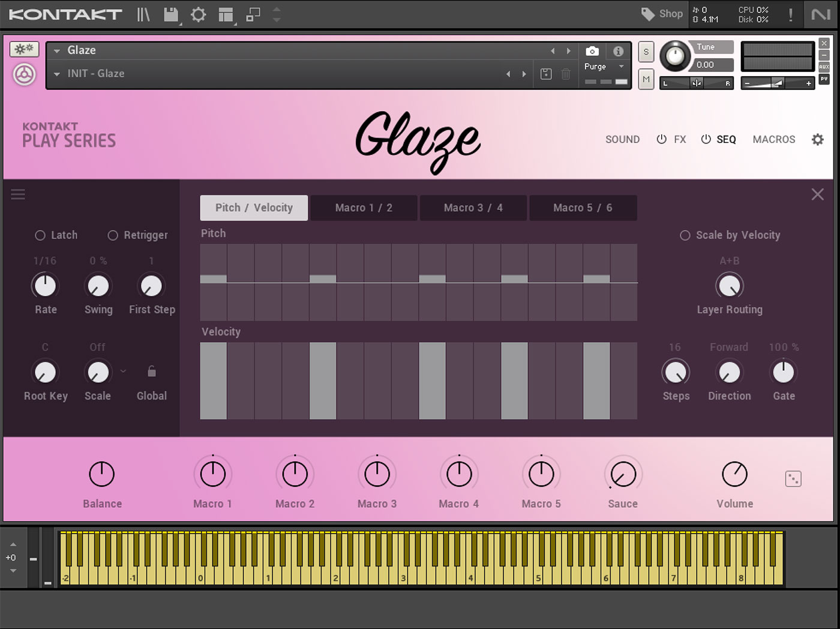Show instrument info icon
The image size is (840, 629).
pos(618,51)
